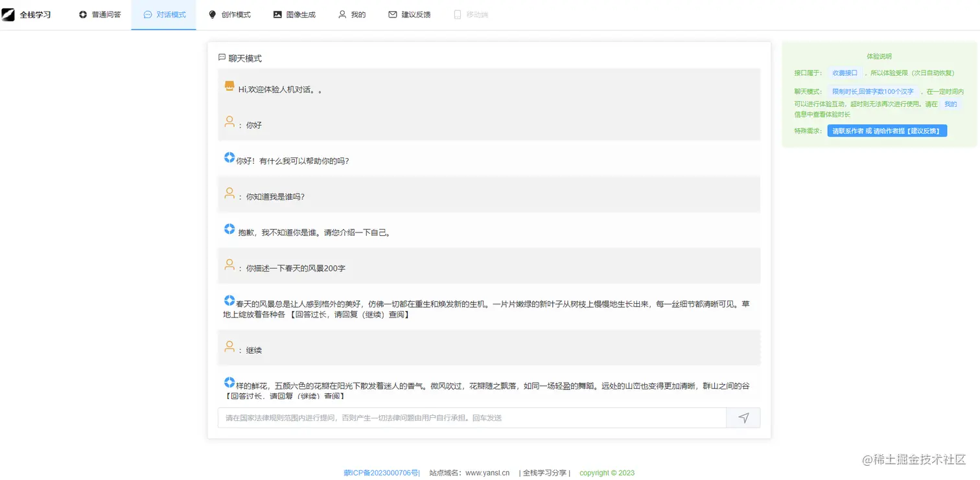The height and width of the screenshot is (480, 980).
Task: Click the 接口属于： label
Action: click(x=808, y=73)
